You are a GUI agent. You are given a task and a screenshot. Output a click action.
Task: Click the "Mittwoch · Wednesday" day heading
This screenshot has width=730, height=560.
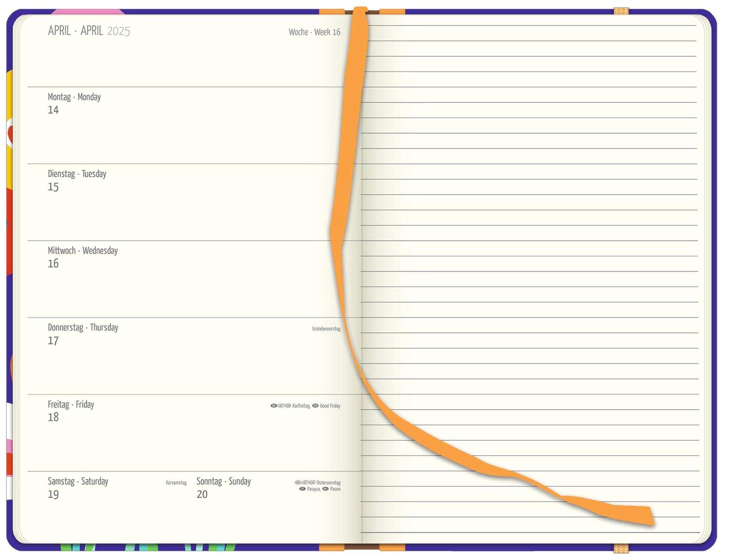point(83,251)
